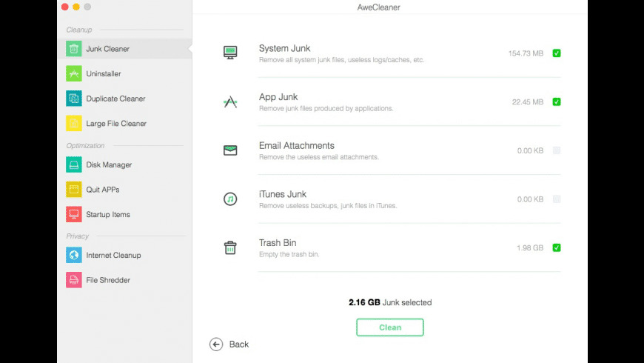644x363 pixels.
Task: Uncheck the App Junk checkbox
Action: point(557,102)
